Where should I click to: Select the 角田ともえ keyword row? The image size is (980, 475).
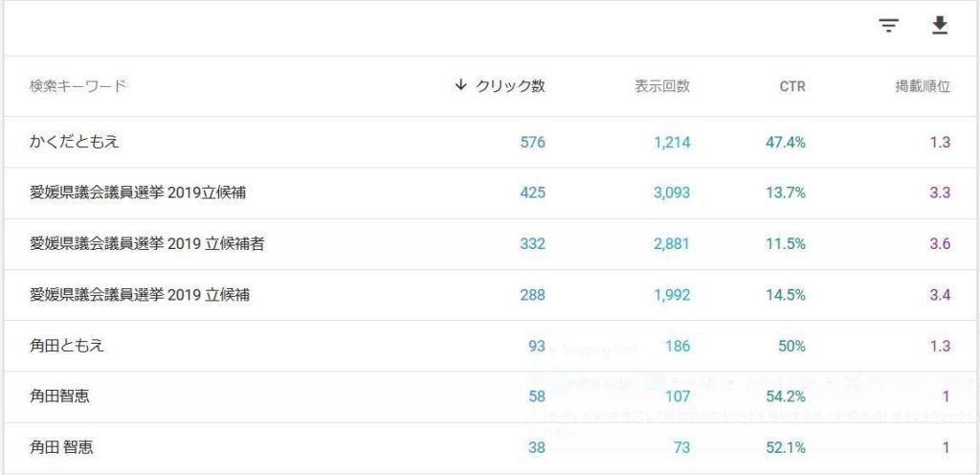pos(490,346)
